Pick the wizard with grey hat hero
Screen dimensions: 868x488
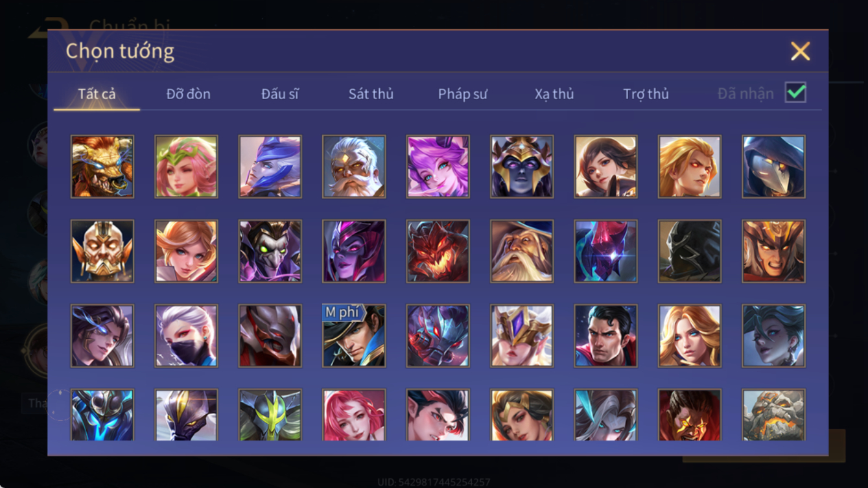point(522,251)
